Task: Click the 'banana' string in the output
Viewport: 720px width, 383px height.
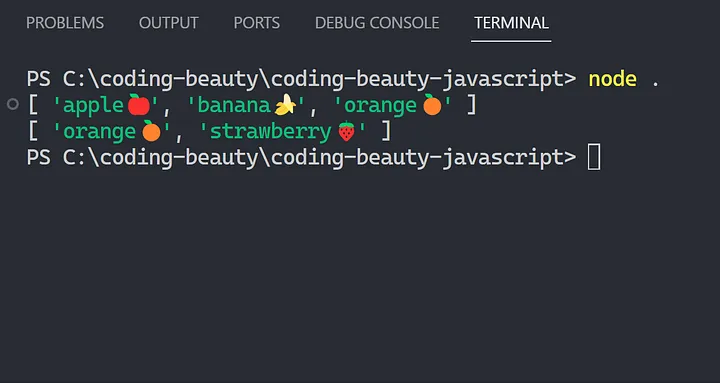Action: click(x=246, y=106)
